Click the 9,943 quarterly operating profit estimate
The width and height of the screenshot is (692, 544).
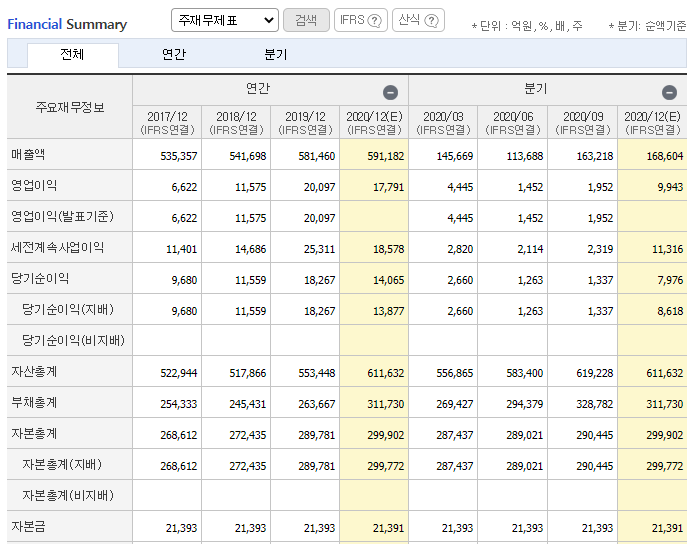coord(670,187)
